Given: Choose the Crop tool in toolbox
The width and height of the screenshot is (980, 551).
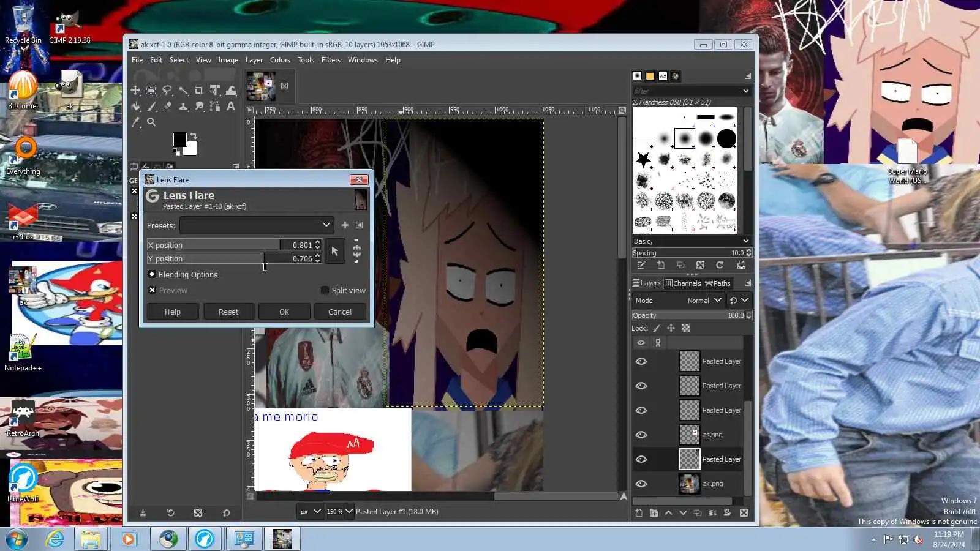Looking at the screenshot, I should coord(198,91).
